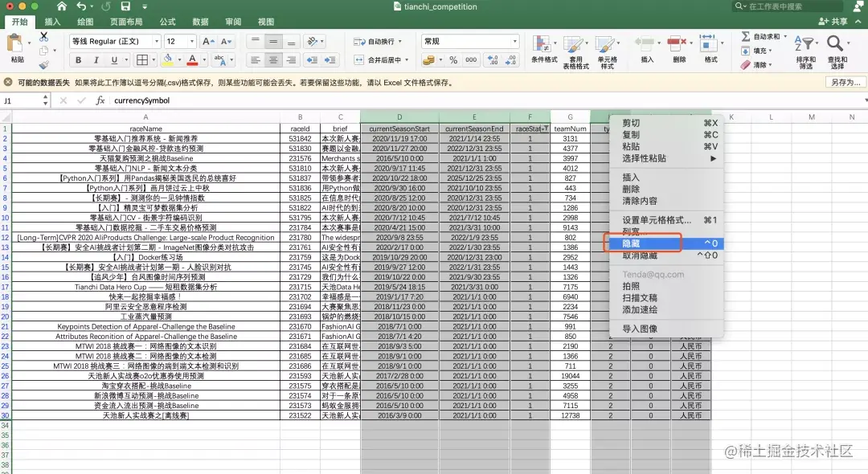The image size is (868, 474).
Task: Toggle middle vertical alignment
Action: pyautogui.click(x=273, y=42)
